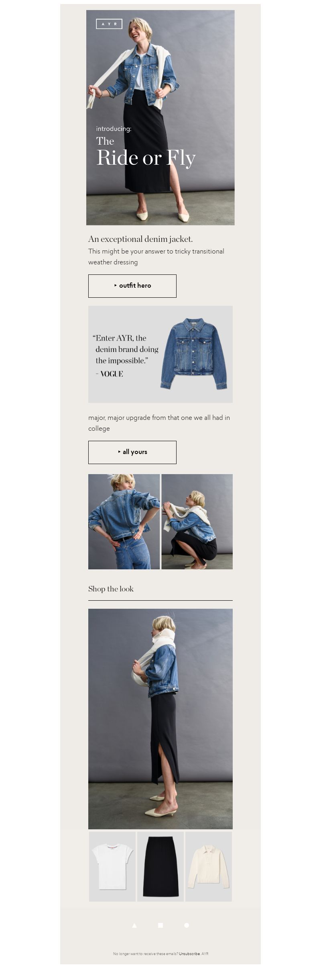This screenshot has height=980, width=321.
Task: Click the back-view denim jacket photo
Action: [x=124, y=522]
